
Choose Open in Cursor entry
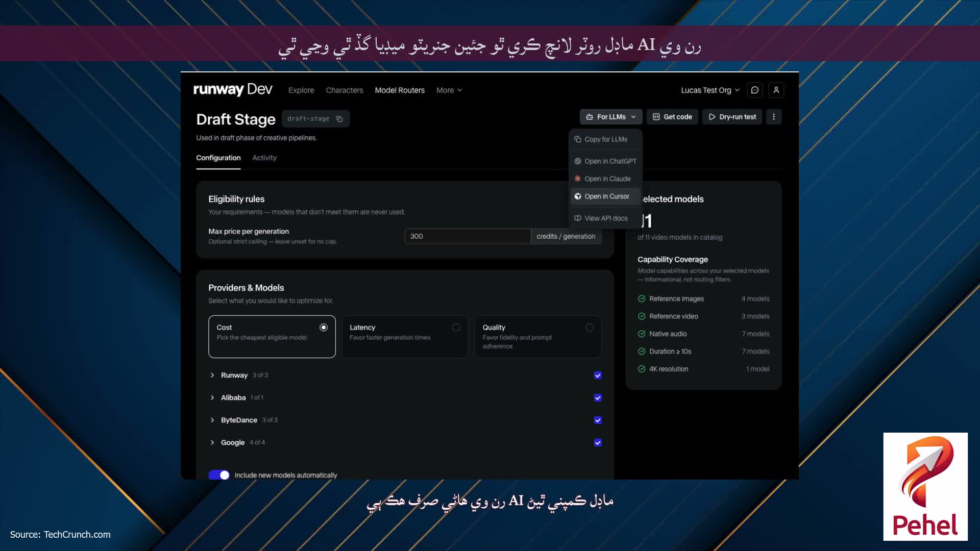click(x=605, y=196)
